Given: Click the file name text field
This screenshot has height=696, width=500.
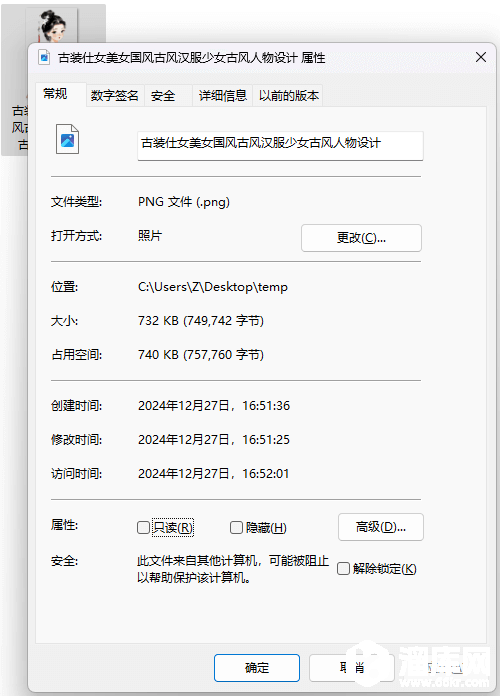Looking at the screenshot, I should [280, 145].
